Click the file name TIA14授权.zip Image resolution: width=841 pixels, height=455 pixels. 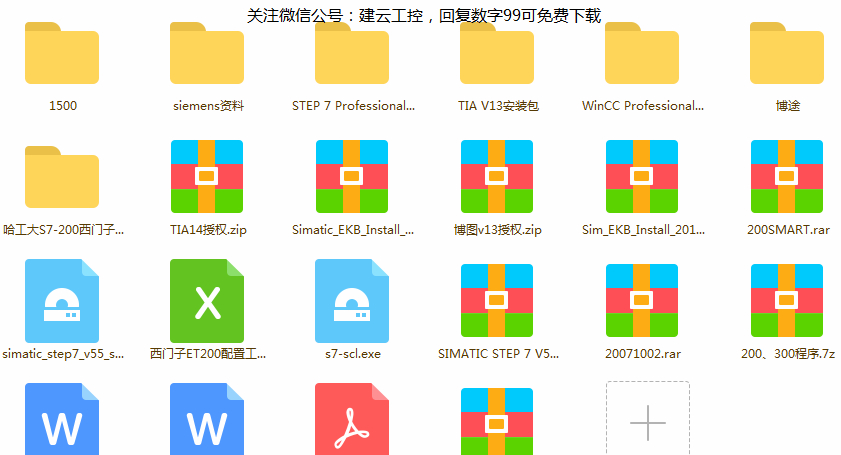[x=208, y=230]
